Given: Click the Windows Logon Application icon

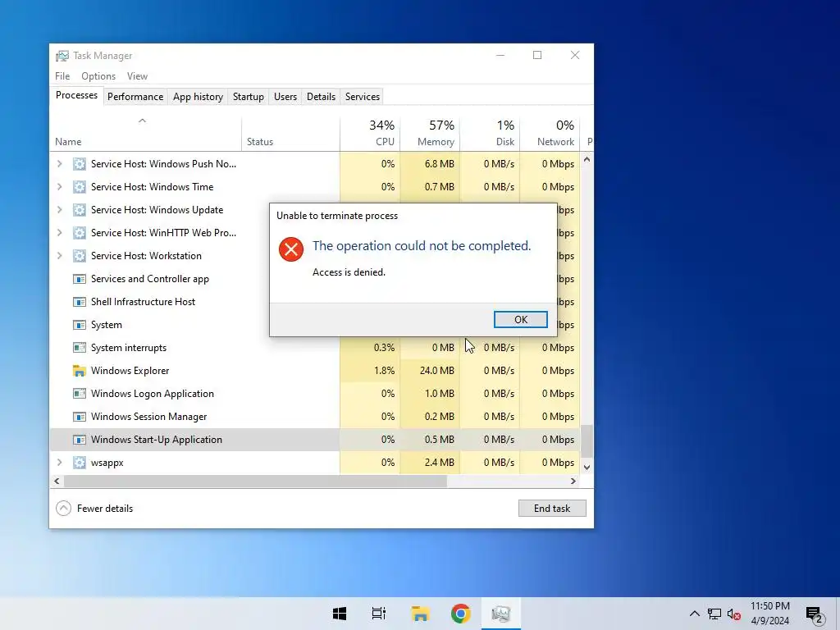Looking at the screenshot, I should (x=80, y=394).
